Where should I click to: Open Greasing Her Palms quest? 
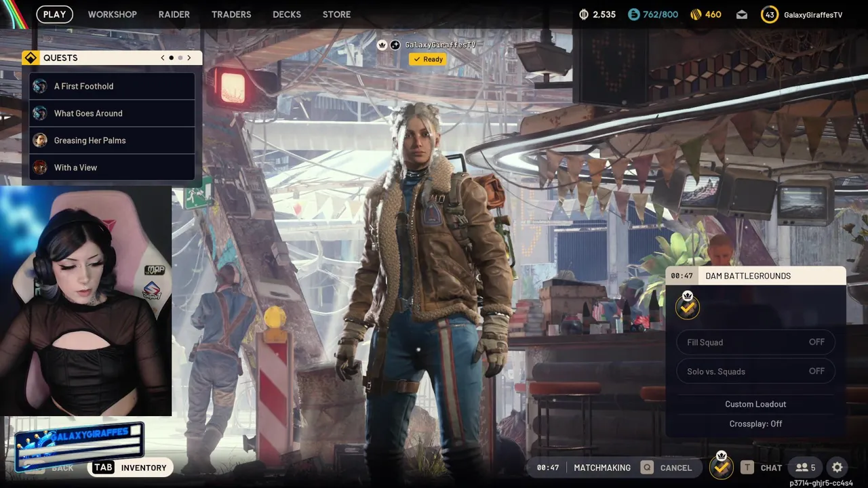point(112,140)
